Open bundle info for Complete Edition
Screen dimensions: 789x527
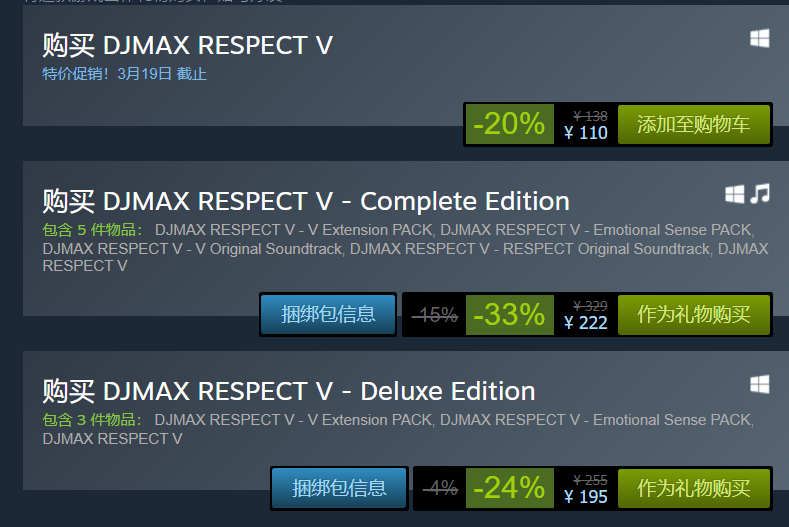point(328,315)
